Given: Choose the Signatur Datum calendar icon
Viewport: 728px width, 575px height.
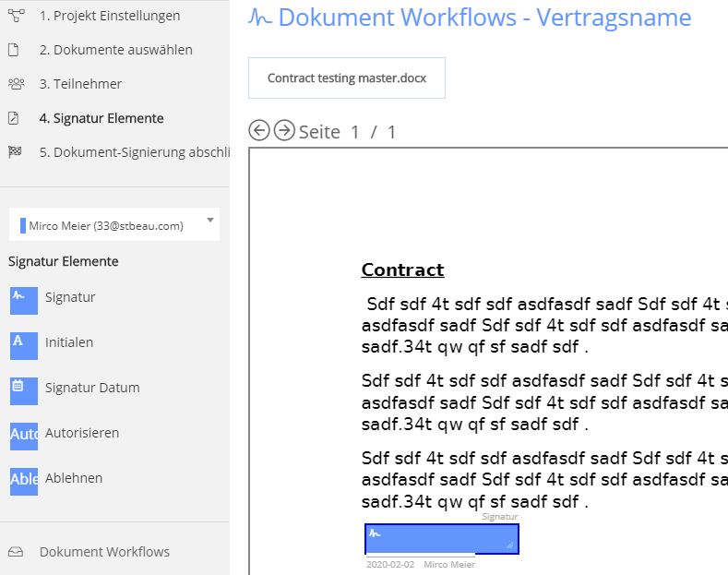Looking at the screenshot, I should click(x=24, y=391).
